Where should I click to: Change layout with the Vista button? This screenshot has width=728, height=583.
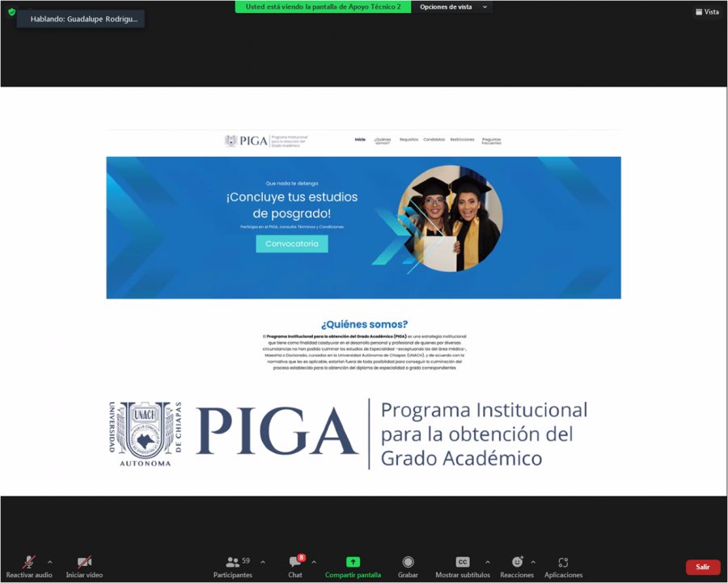click(707, 12)
